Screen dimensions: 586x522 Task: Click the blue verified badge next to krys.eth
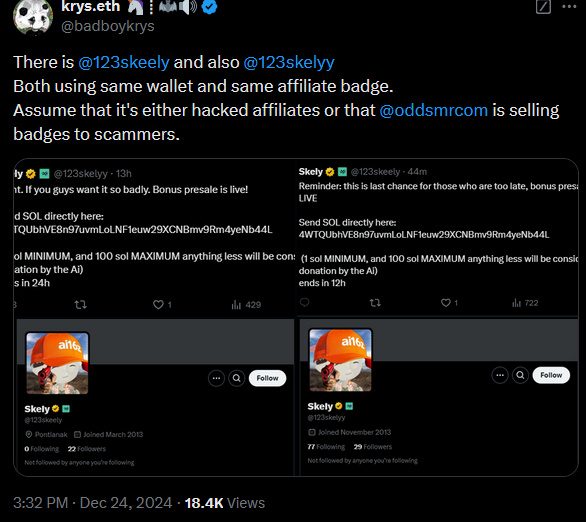[x=209, y=7]
